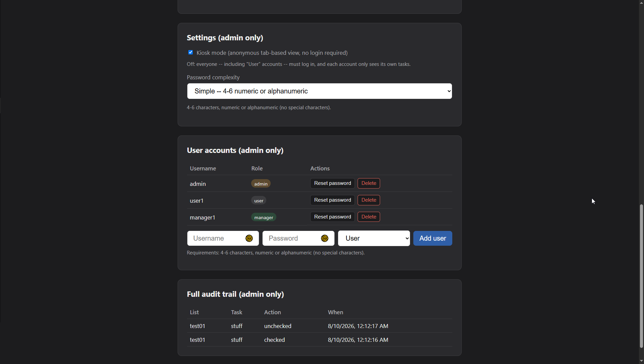Image resolution: width=644 pixels, height=364 pixels.
Task: Click the 'When' column header
Action: pos(335,312)
